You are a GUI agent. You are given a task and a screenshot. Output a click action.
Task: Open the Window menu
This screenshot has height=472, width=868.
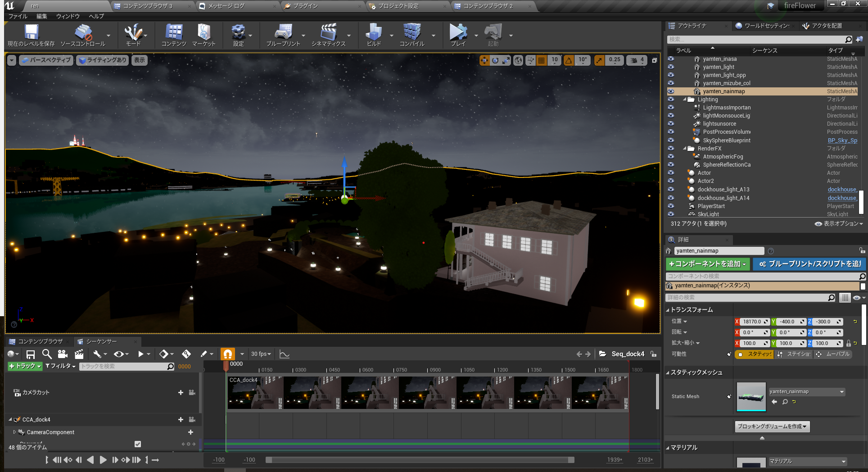(68, 16)
